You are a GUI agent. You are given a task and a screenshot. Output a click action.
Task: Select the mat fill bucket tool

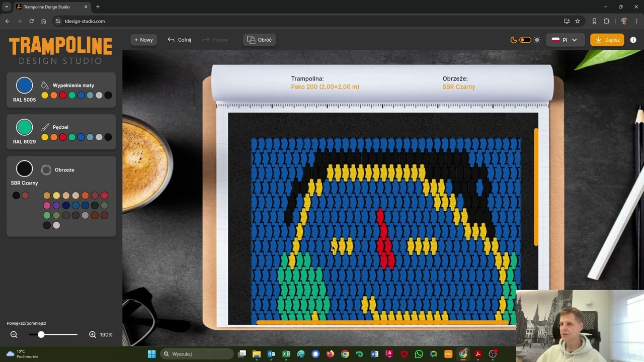pyautogui.click(x=45, y=85)
